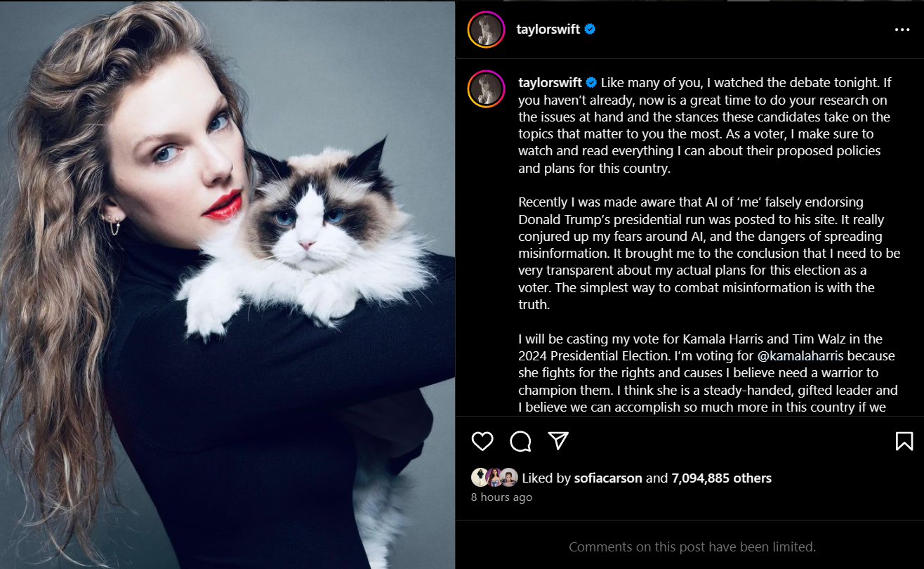Open taylorswift username link in header
Screen dimensions: 924x569
548,30
